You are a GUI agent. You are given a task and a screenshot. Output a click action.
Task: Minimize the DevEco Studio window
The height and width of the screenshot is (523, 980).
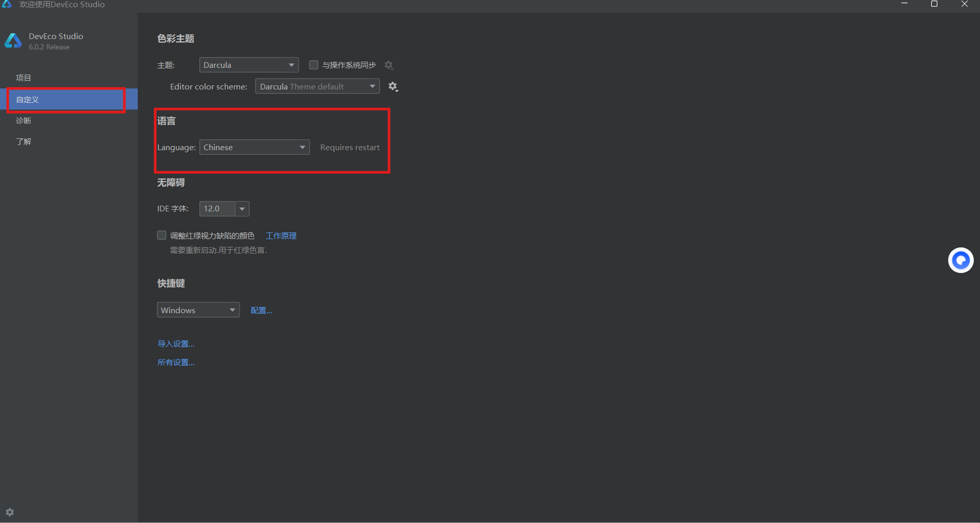click(x=904, y=4)
